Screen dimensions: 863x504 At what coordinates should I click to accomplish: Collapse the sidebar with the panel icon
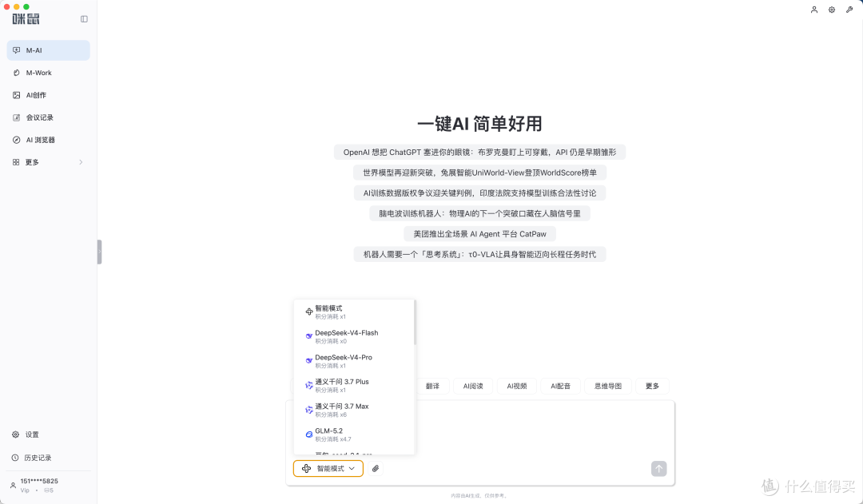(x=84, y=18)
